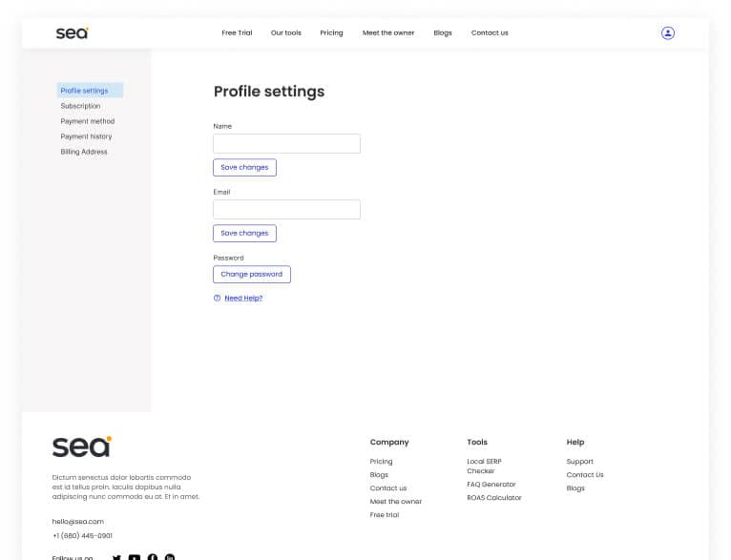Click the help circle icon beside Need Help

pyautogui.click(x=217, y=298)
